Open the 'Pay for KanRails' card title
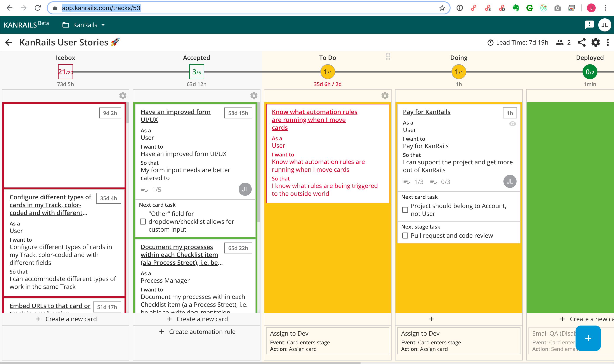The width and height of the screenshot is (614, 364). pyautogui.click(x=427, y=112)
